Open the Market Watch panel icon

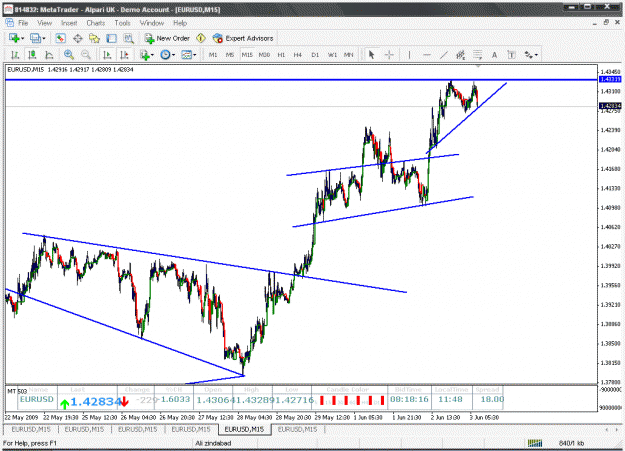pos(61,38)
